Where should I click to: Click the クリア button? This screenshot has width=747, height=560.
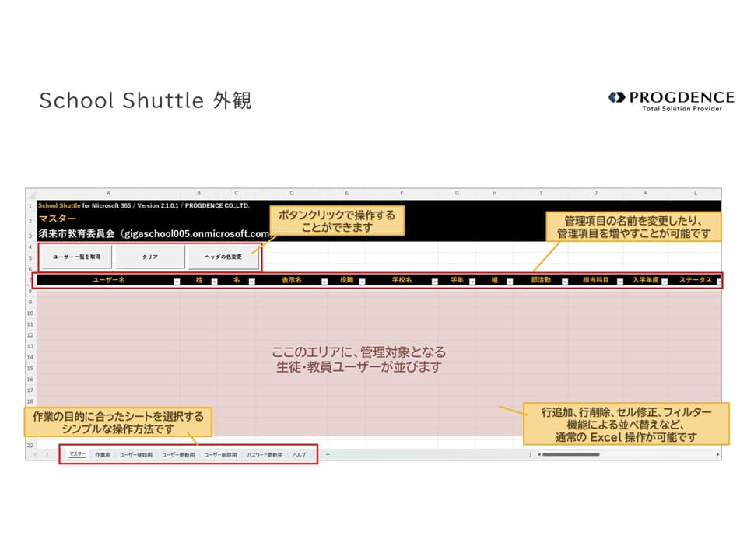tap(150, 257)
